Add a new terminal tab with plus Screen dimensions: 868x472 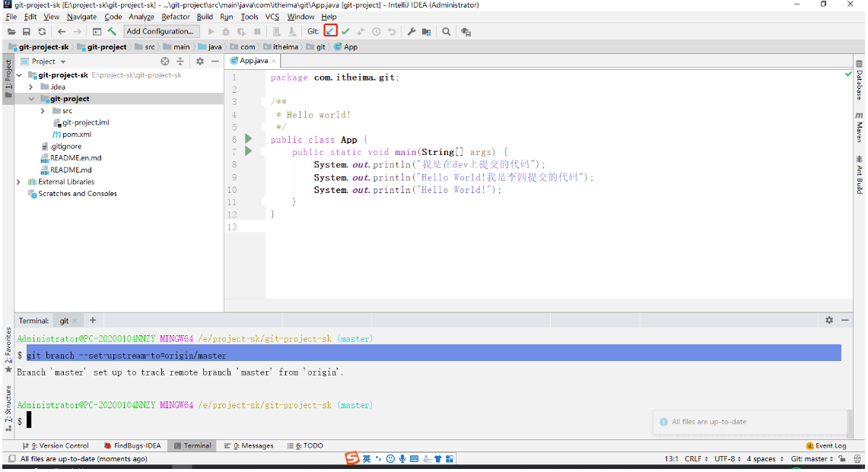click(x=93, y=321)
